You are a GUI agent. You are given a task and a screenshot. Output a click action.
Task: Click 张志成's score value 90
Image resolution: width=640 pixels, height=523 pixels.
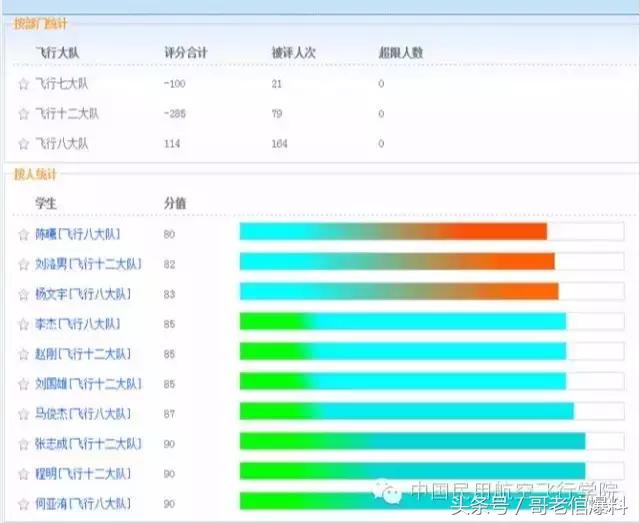tap(169, 444)
